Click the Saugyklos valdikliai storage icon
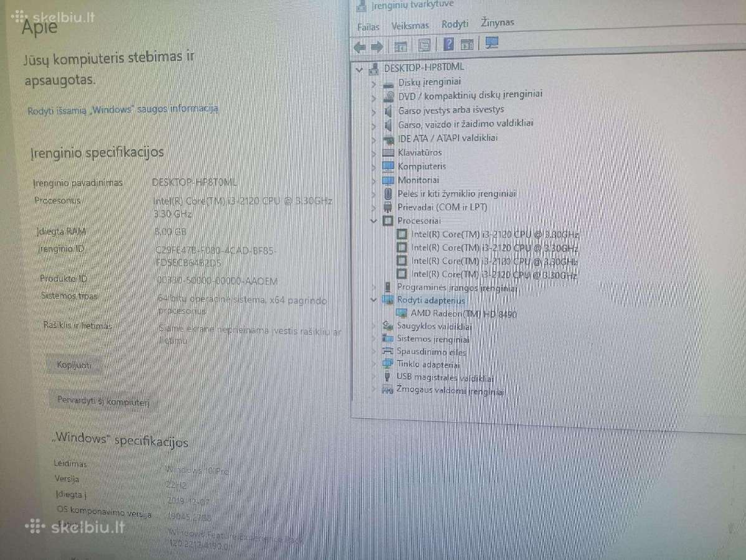Viewport: 746px width, 560px height. [388, 325]
